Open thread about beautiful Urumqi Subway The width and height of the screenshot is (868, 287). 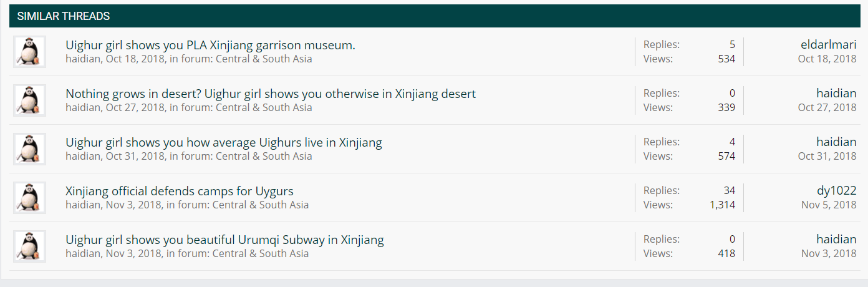(x=224, y=240)
